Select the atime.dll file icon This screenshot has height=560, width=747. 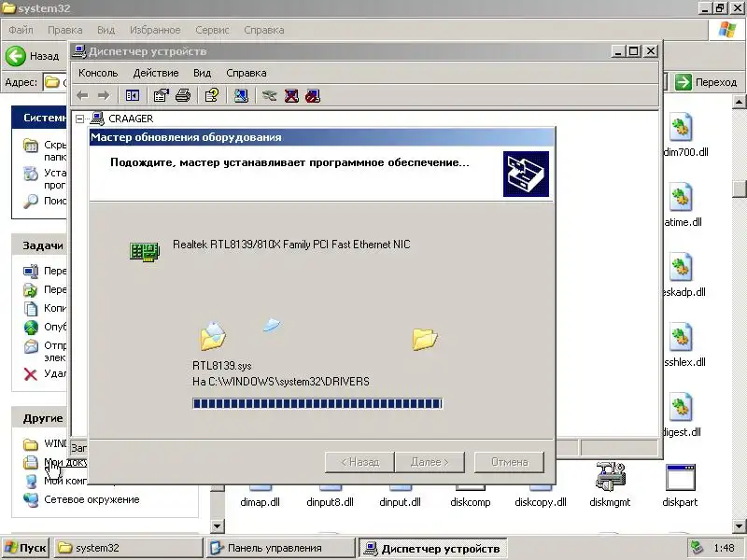681,197
